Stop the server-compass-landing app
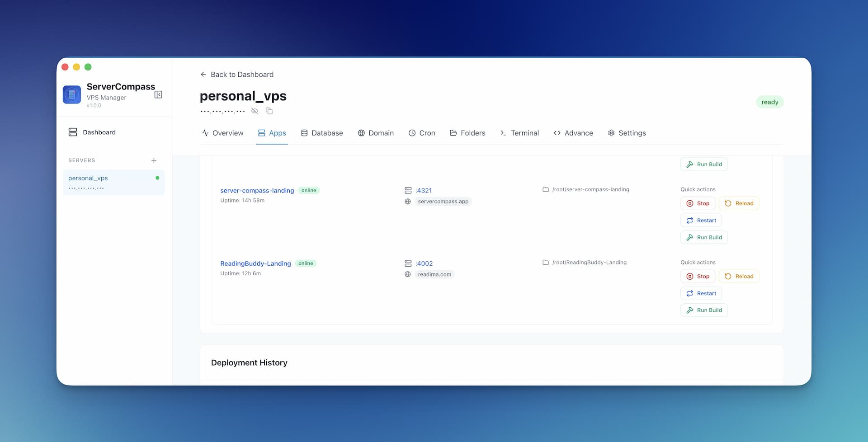Screen dimensions: 868x442 click(698, 203)
